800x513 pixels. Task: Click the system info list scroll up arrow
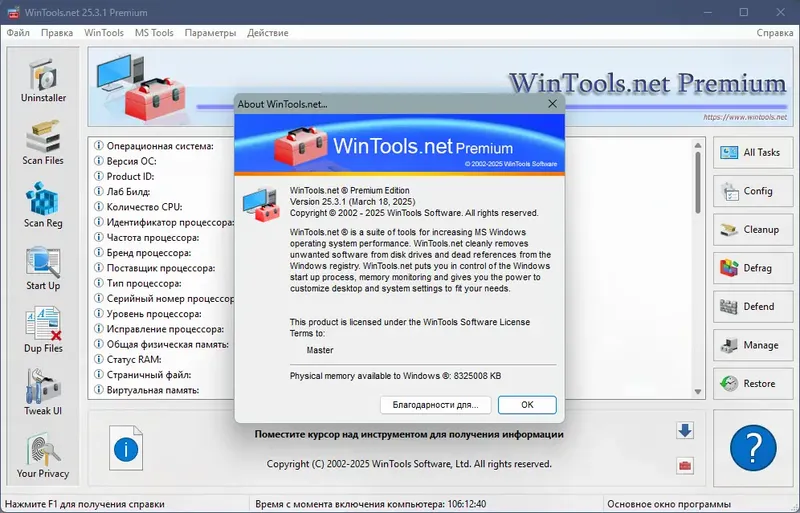(698, 145)
